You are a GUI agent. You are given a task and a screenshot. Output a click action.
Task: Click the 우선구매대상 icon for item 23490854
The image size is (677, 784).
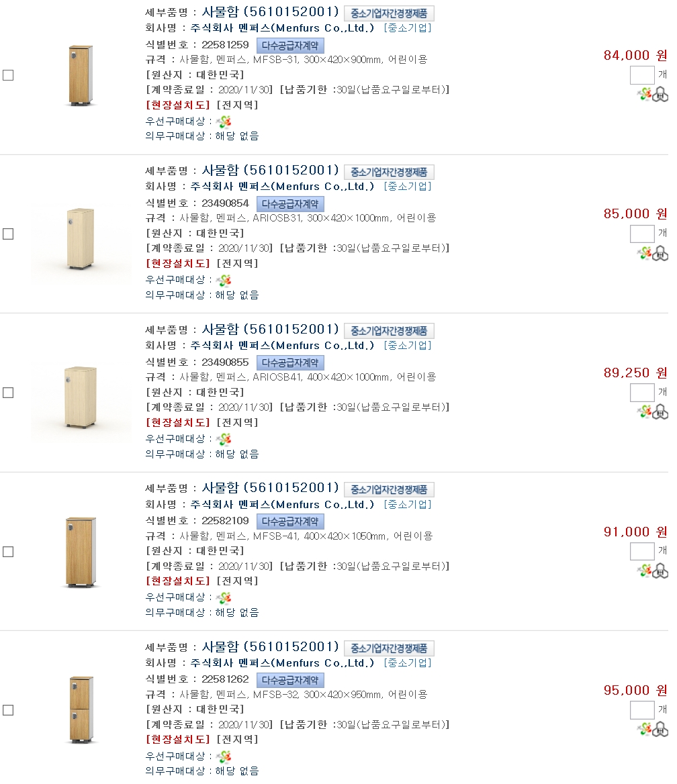tap(224, 280)
